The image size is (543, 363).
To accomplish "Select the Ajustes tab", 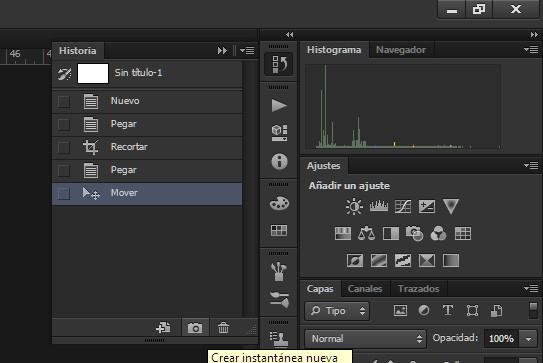I will [323, 166].
